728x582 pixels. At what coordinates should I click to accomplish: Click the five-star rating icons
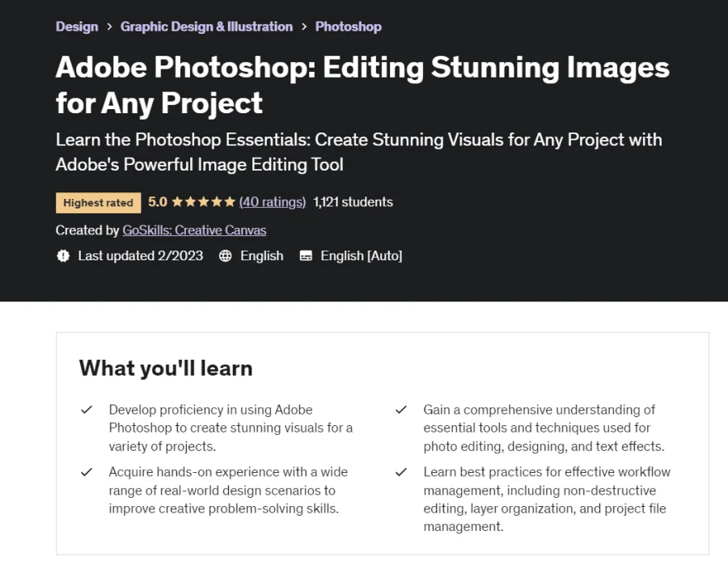pos(203,202)
